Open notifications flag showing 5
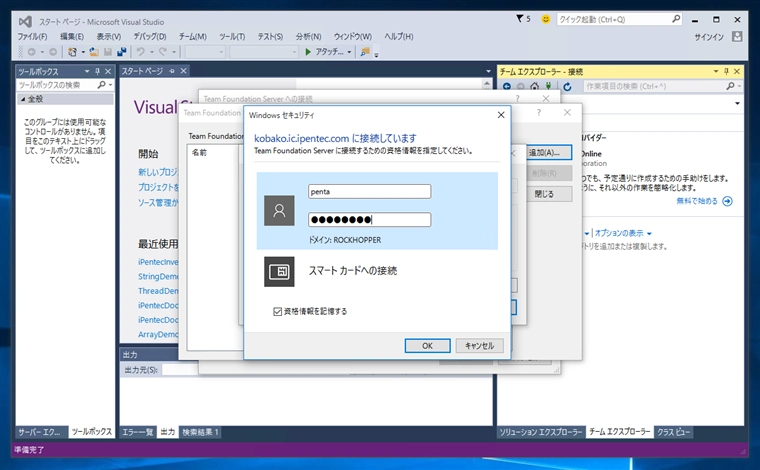 click(523, 19)
